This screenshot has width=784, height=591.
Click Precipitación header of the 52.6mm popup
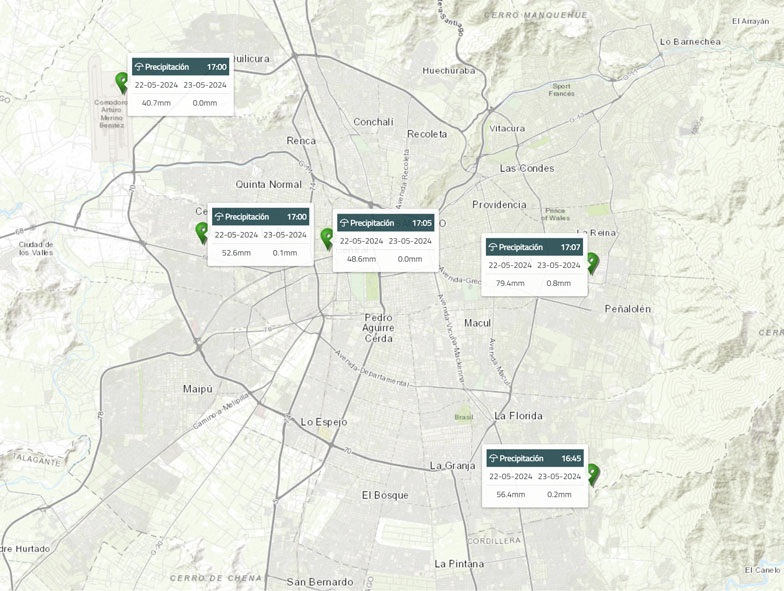pyautogui.click(x=247, y=217)
